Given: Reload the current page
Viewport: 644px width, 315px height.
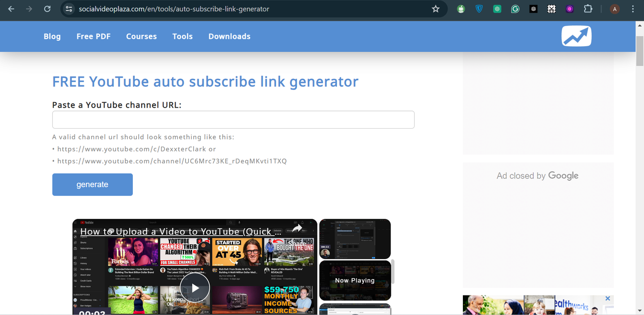Looking at the screenshot, I should [47, 9].
